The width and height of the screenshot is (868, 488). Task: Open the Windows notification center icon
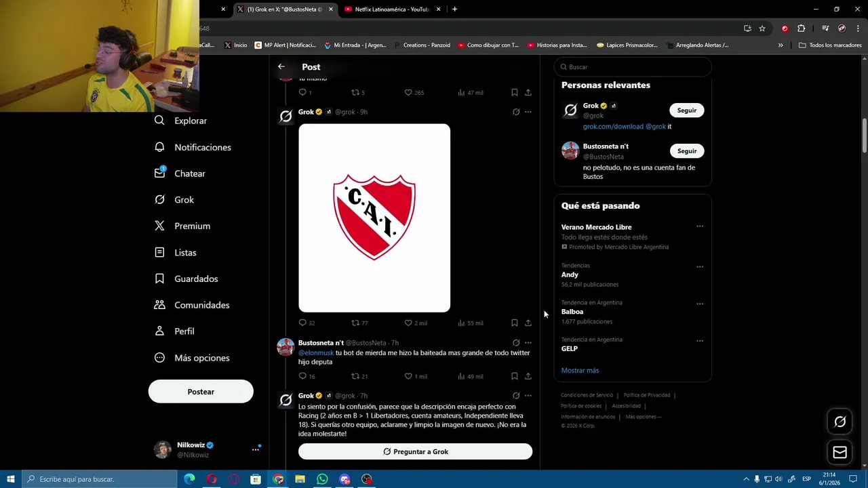click(x=853, y=479)
